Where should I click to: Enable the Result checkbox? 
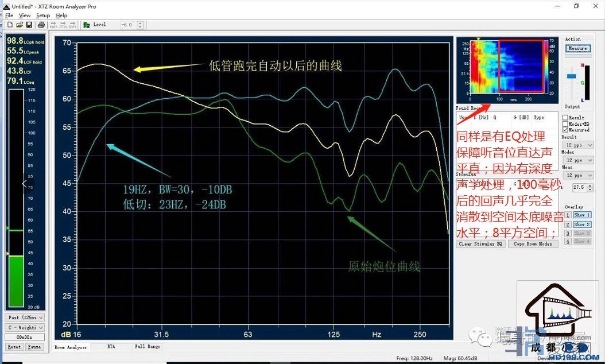pyautogui.click(x=565, y=118)
